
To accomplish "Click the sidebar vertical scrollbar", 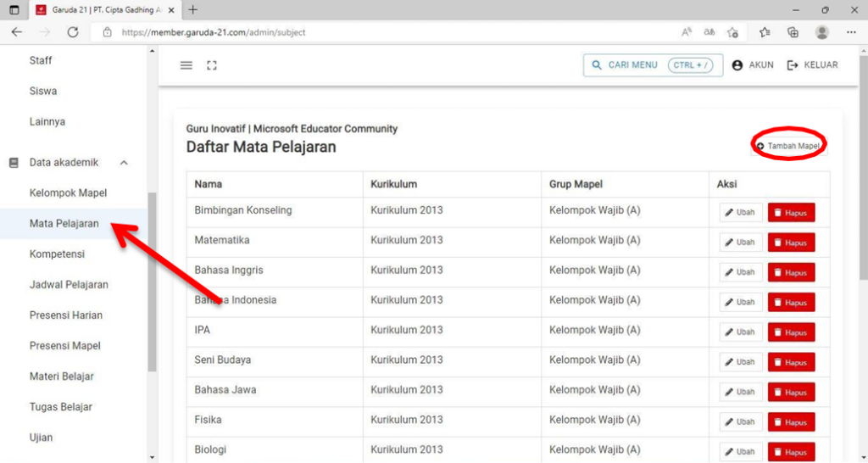I will (x=153, y=282).
